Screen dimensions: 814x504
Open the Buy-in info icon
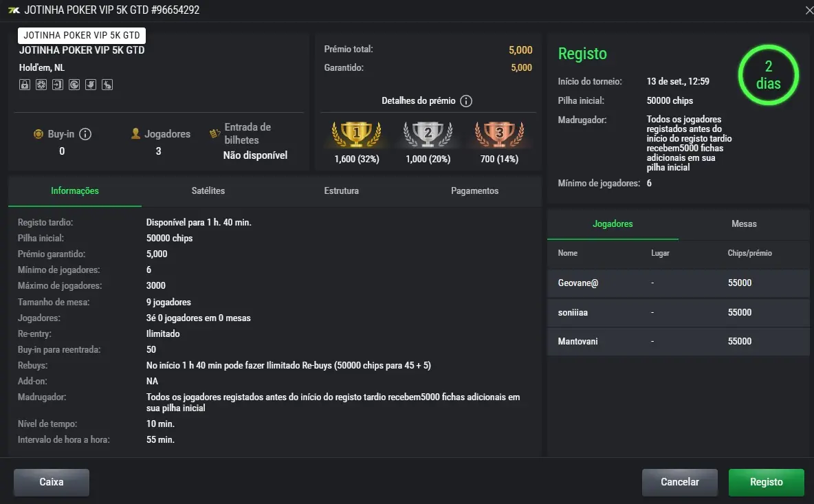(85, 134)
